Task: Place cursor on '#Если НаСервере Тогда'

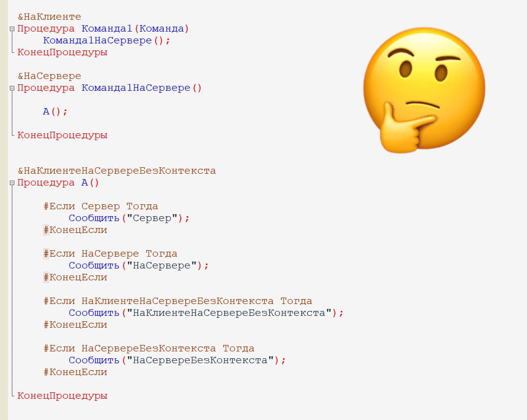Action: coord(110,254)
